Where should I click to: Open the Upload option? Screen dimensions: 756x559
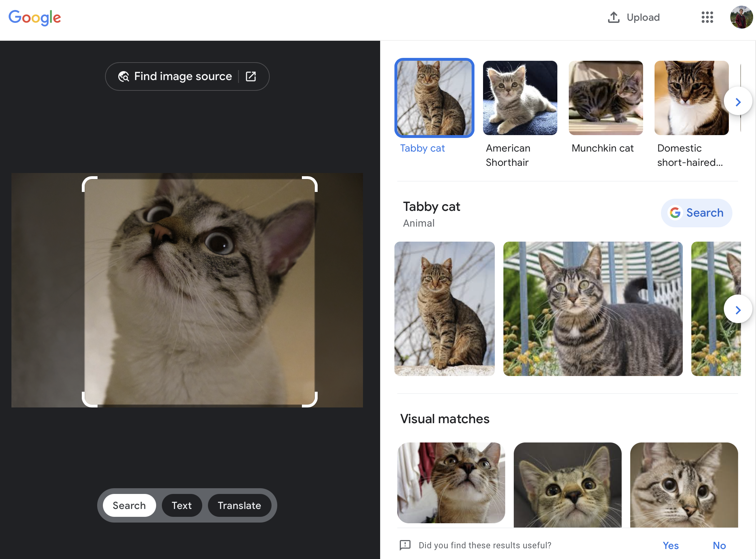pos(633,17)
